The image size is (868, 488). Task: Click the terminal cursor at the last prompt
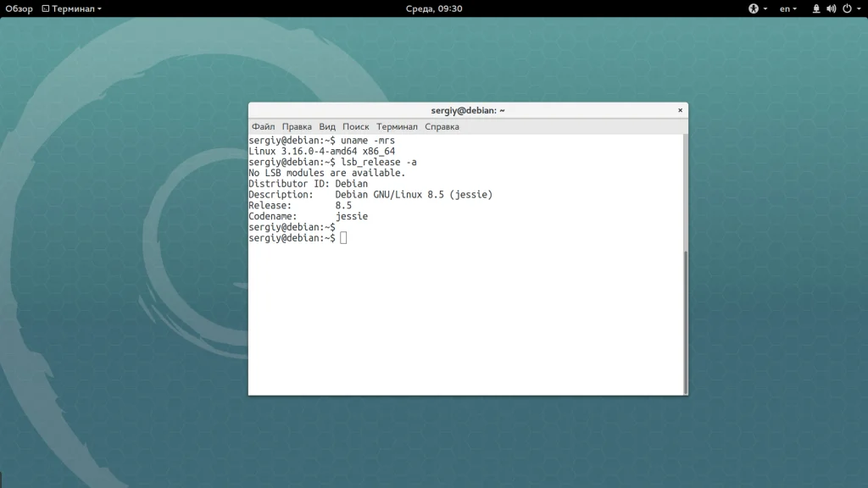[343, 238]
